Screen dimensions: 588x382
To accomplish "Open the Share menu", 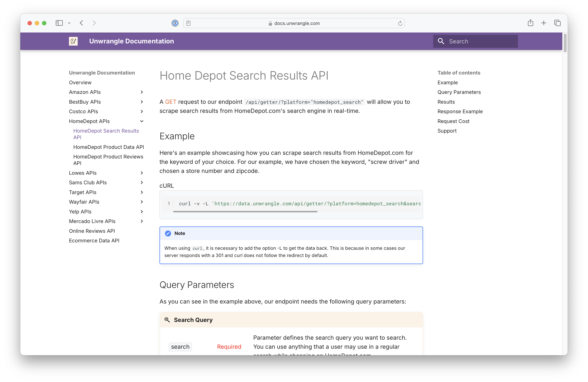I will click(x=530, y=23).
